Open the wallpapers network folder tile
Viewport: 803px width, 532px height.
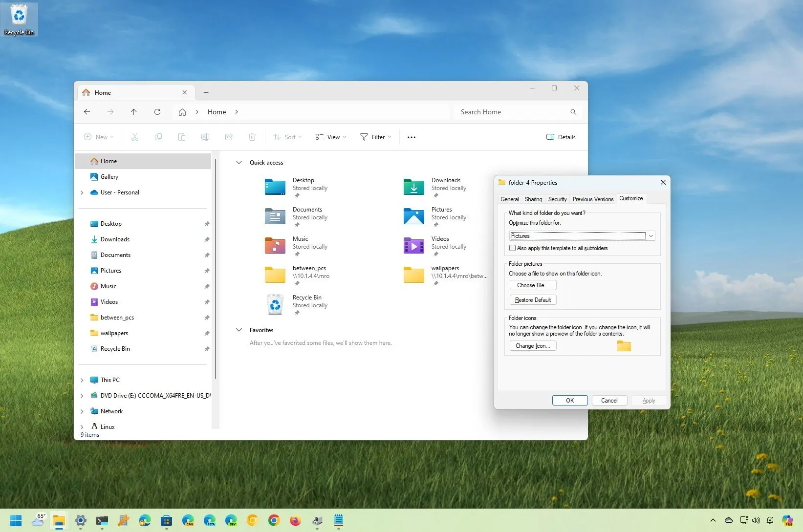(x=445, y=276)
